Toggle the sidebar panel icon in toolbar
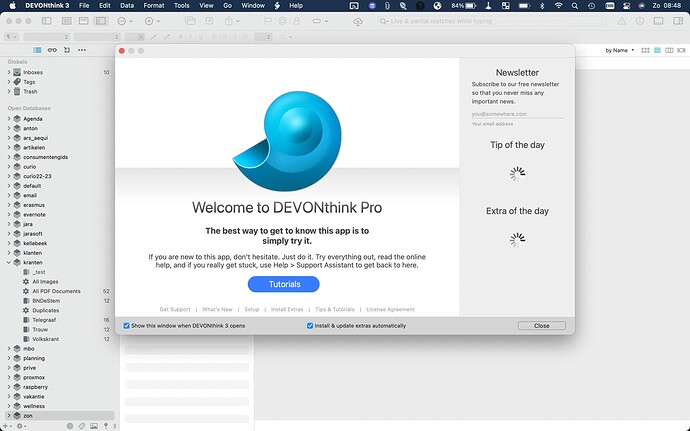This screenshot has width=690, height=431. coord(46,21)
